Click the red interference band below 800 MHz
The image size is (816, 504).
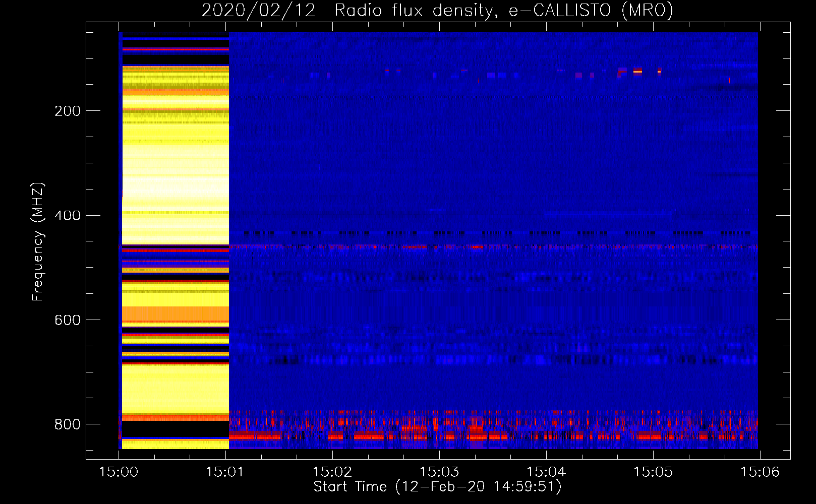pyautogui.click(x=493, y=436)
